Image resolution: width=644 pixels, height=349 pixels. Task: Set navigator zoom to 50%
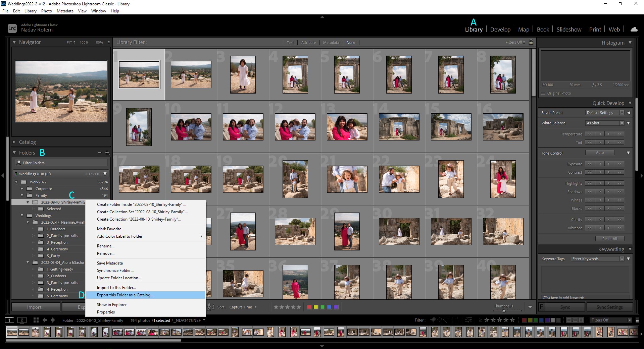pyautogui.click(x=99, y=42)
